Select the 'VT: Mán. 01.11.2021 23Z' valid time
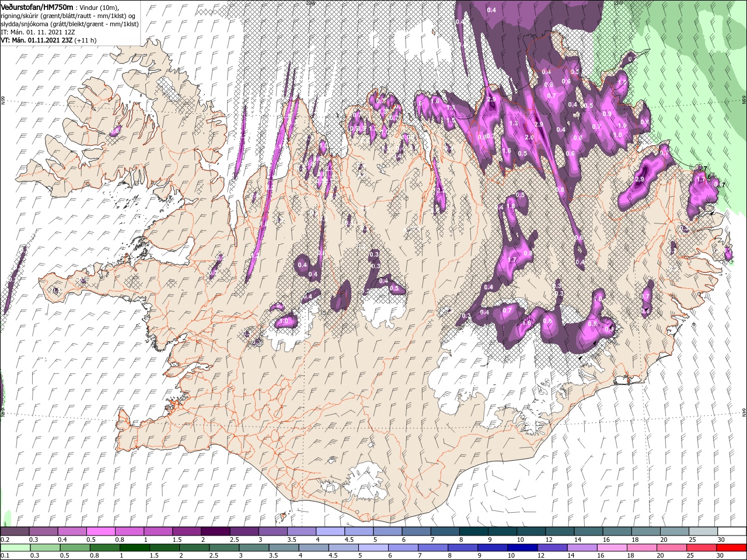Viewport: 747px width, 560px height. click(x=36, y=40)
